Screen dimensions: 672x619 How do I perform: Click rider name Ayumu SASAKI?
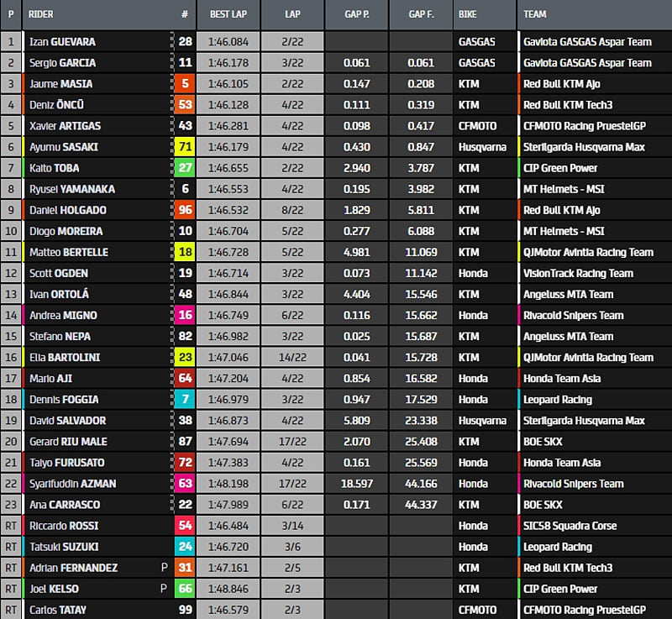(63, 147)
